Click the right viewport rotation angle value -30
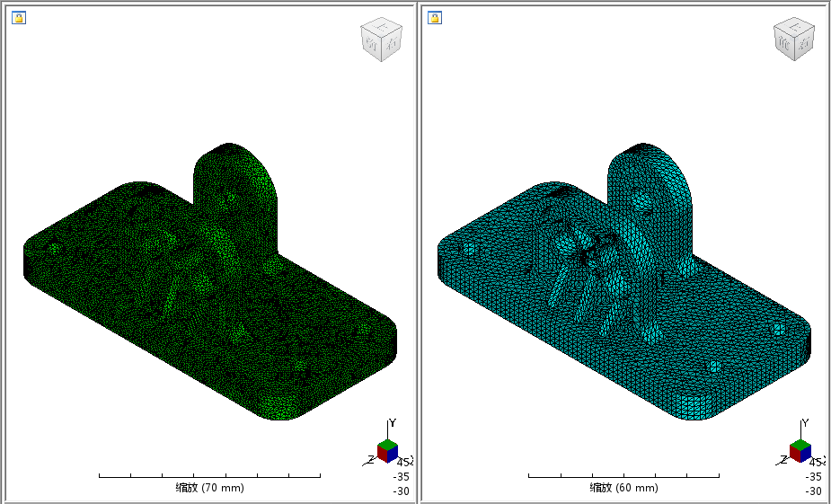The height and width of the screenshot is (504, 831). pyautogui.click(x=814, y=491)
